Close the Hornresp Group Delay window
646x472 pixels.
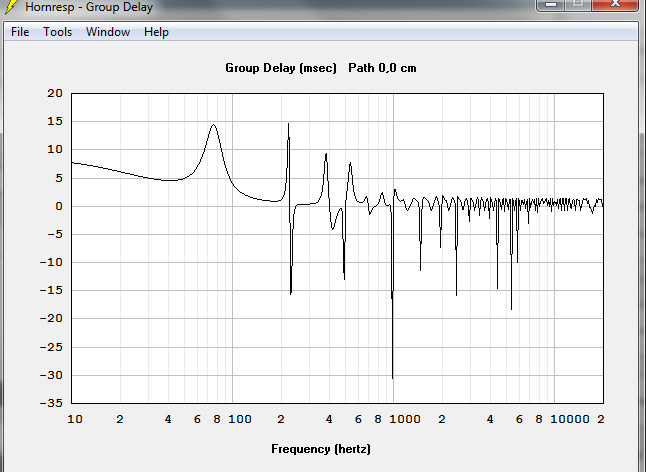pos(615,4)
